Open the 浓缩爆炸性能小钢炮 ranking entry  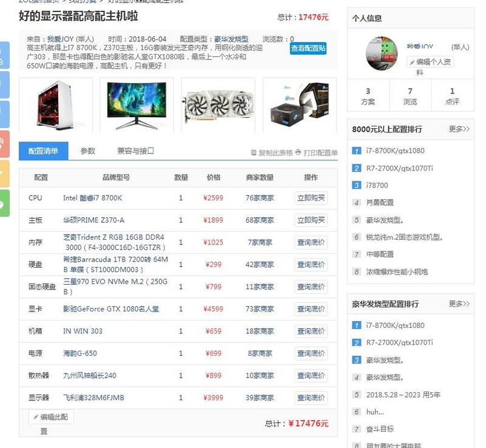point(397,272)
